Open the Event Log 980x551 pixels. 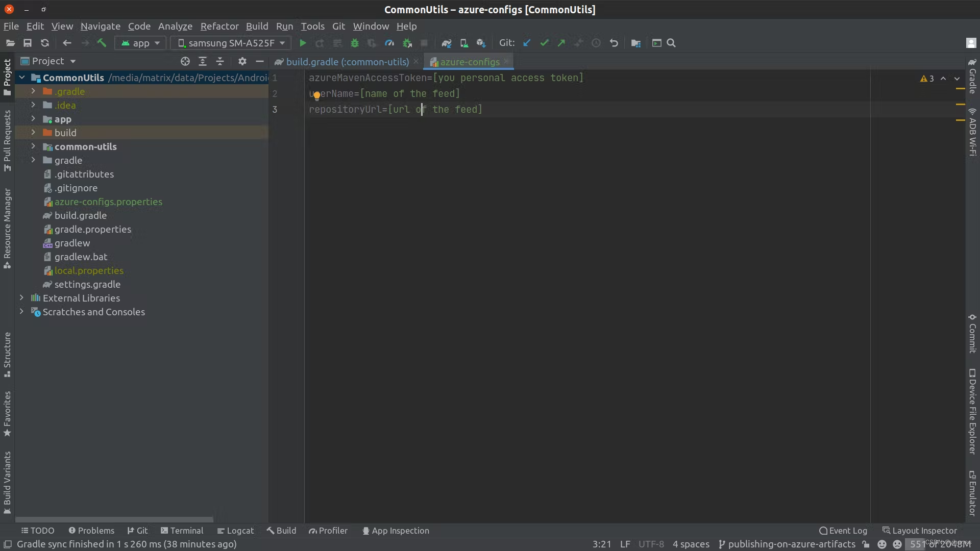(x=847, y=531)
